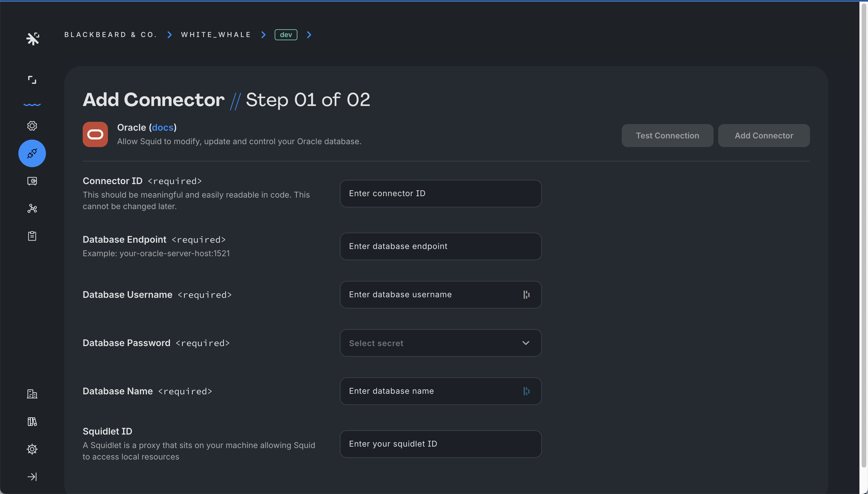The width and height of the screenshot is (868, 494).
Task: Focus the Enter connector ID field
Action: click(x=440, y=193)
